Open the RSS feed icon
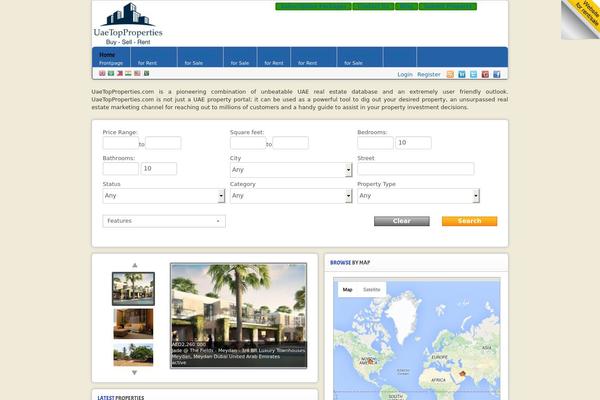Viewport: 600px width, 400px height. coord(450,74)
